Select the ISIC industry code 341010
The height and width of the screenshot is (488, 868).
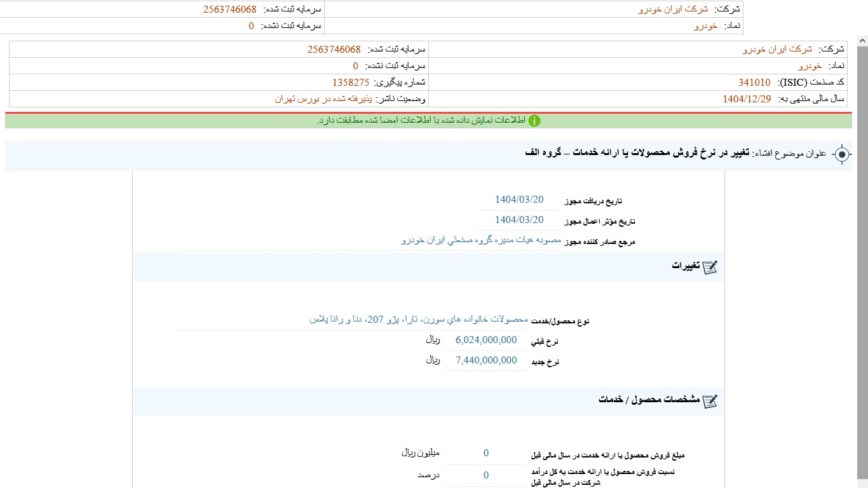754,83
